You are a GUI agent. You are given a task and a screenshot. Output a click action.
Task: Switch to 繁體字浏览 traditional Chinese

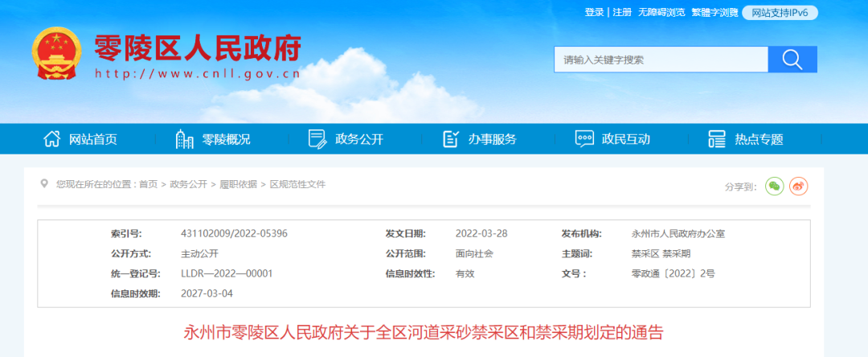714,12
